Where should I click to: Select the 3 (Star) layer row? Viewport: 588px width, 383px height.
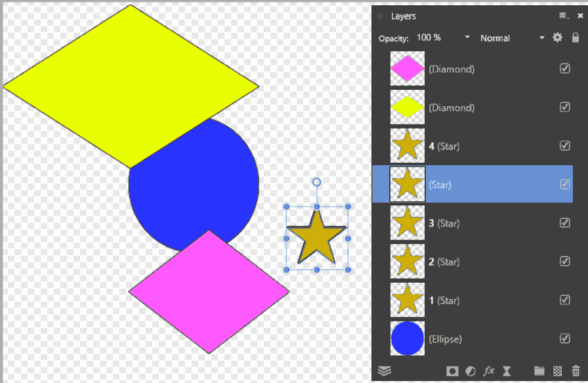[x=472, y=223]
